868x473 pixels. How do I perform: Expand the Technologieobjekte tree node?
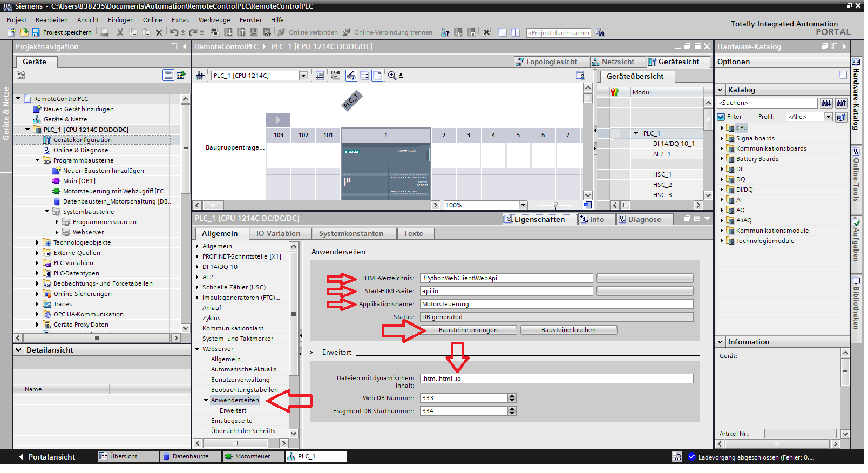pyautogui.click(x=37, y=242)
